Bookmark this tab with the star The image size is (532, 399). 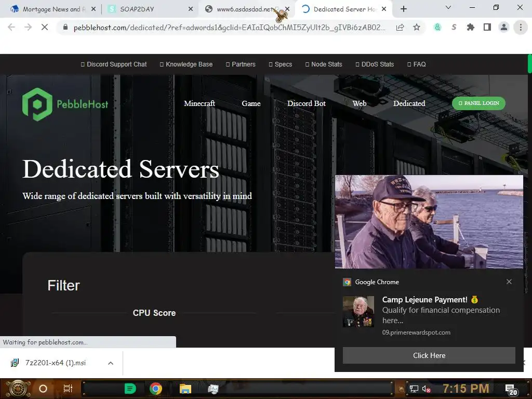(417, 27)
